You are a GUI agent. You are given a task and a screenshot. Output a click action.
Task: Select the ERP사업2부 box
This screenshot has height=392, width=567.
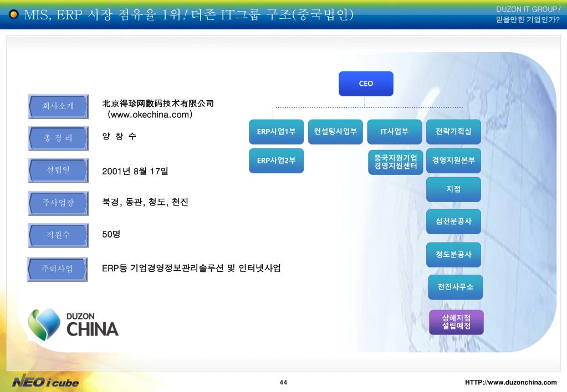coord(276,161)
